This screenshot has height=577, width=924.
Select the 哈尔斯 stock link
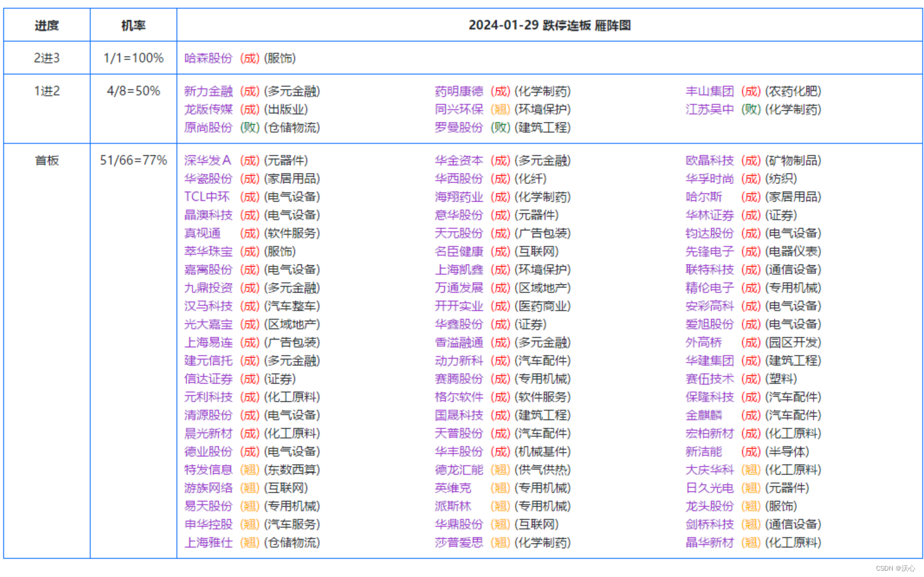coord(703,197)
